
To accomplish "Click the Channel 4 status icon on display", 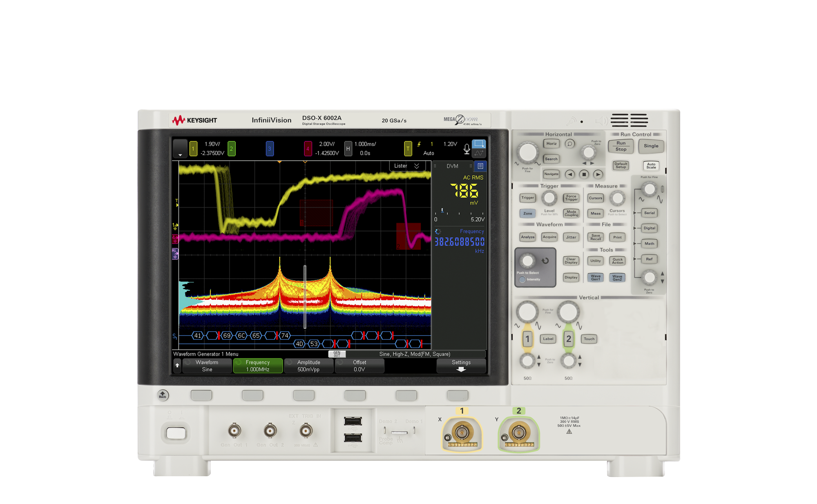I will 308,148.
